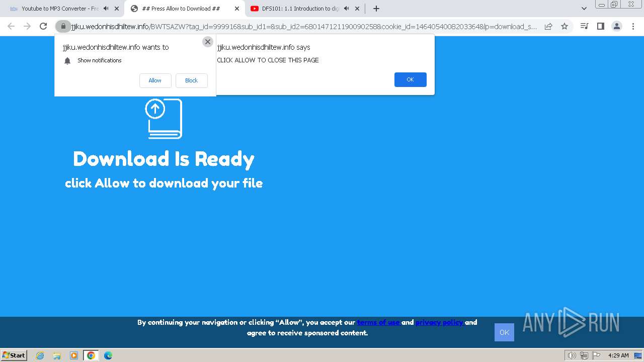Screen dimensions: 644x362
Task: Block notifications from the site
Action: [191, 80]
